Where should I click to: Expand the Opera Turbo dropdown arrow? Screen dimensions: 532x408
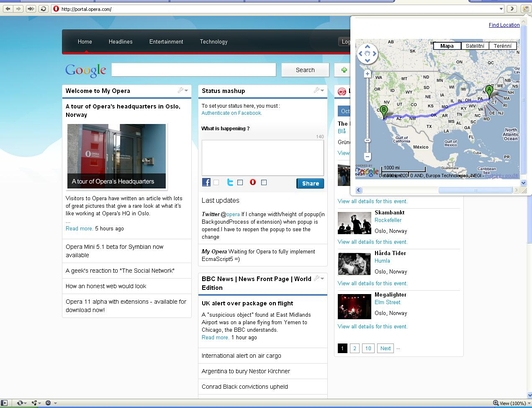click(x=55, y=403)
